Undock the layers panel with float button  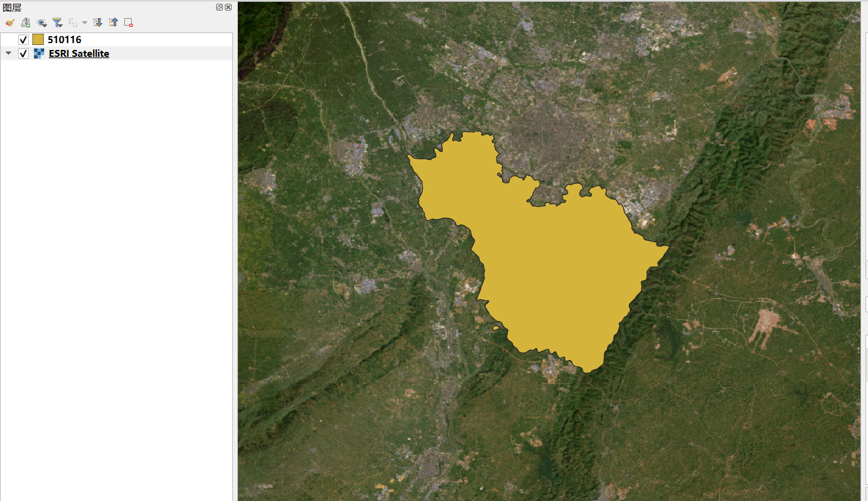pos(220,7)
